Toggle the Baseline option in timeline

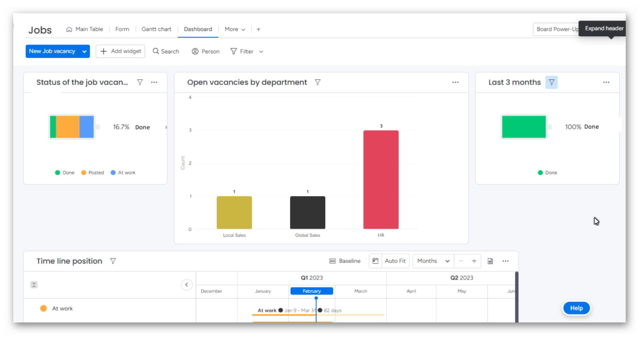pos(345,261)
